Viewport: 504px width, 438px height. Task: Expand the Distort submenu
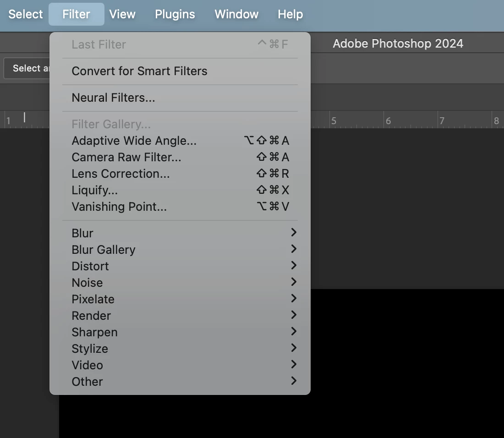click(x=180, y=266)
